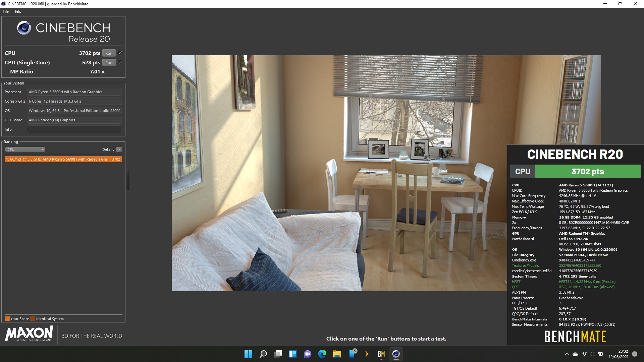Click the OS field showing Windows 10
The width and height of the screenshot is (644, 362).
tap(74, 111)
